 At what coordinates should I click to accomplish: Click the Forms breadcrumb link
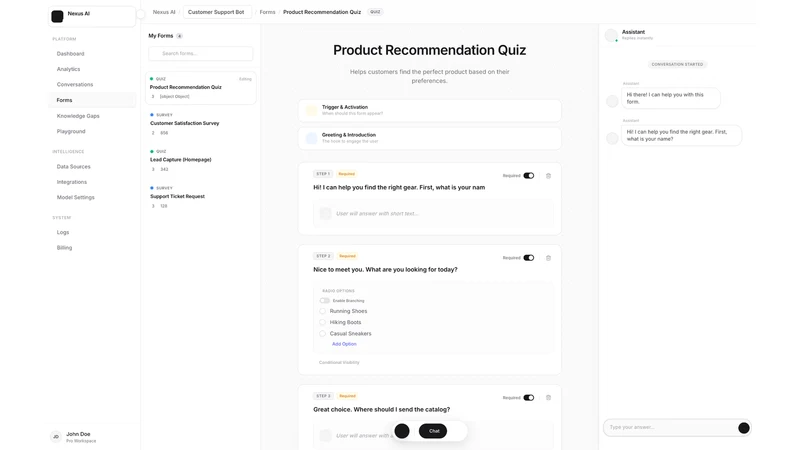[267, 12]
